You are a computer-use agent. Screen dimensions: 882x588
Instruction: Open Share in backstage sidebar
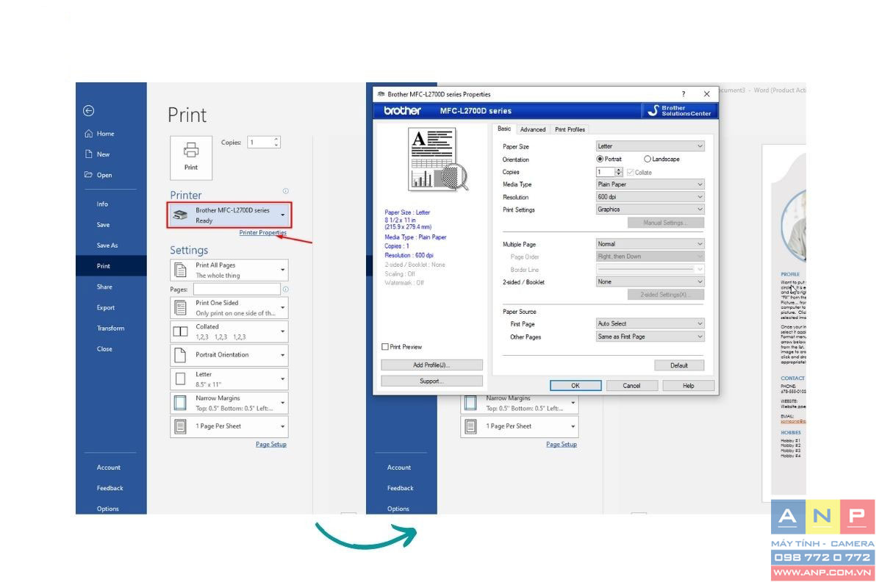(104, 287)
